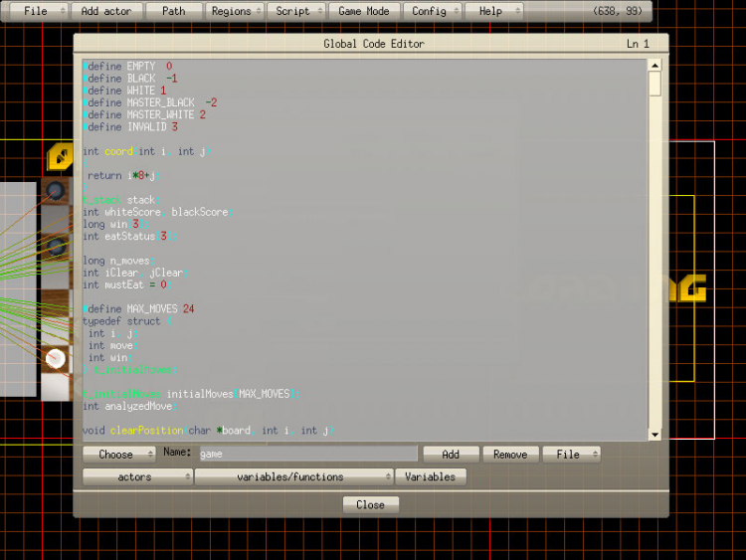This screenshot has width=746, height=560.
Task: Open the Config dropdown
Action: click(433, 11)
